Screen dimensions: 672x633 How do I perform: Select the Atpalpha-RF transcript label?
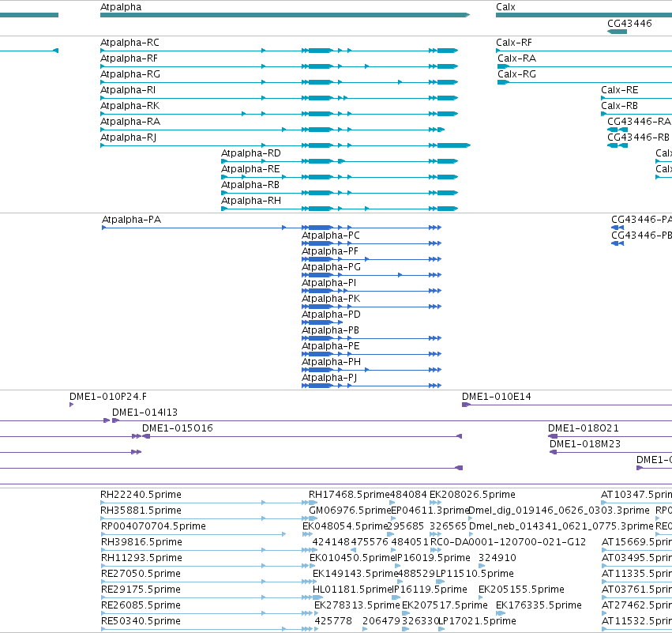(x=129, y=58)
